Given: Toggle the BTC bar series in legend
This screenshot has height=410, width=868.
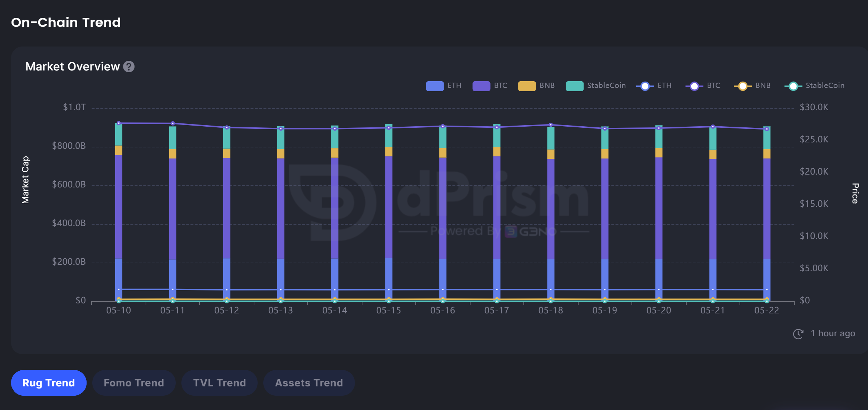Looking at the screenshot, I should pyautogui.click(x=481, y=86).
